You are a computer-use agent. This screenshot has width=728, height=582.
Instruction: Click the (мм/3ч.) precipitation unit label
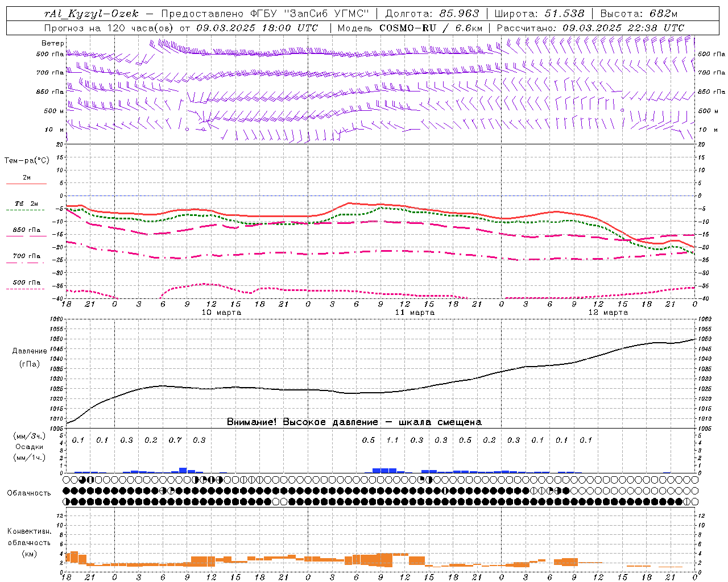30,436
